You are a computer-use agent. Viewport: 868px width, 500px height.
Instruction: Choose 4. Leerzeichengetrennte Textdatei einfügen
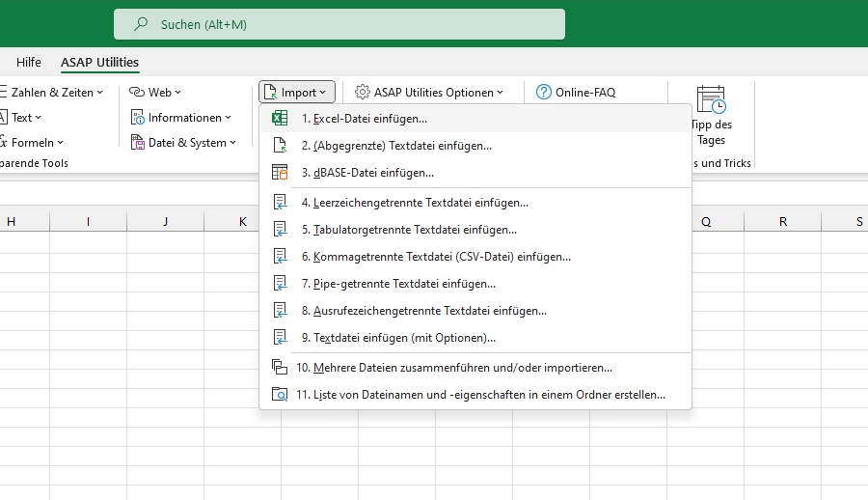click(x=475, y=203)
